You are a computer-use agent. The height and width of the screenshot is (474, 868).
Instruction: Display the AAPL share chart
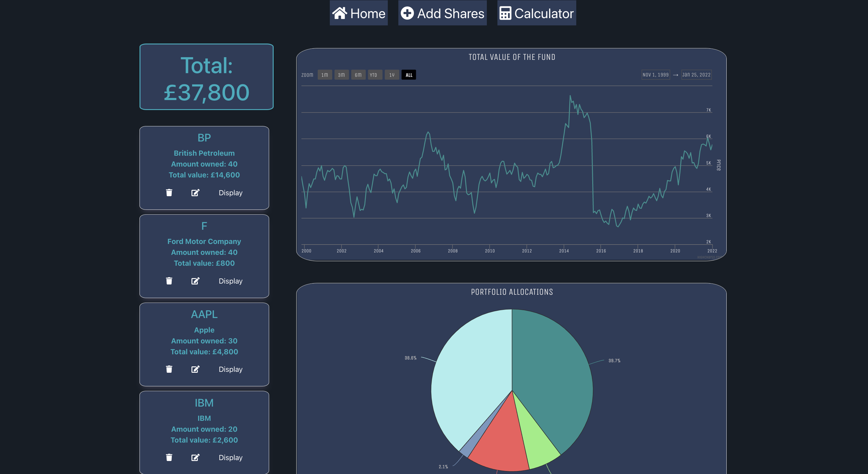[230, 369]
